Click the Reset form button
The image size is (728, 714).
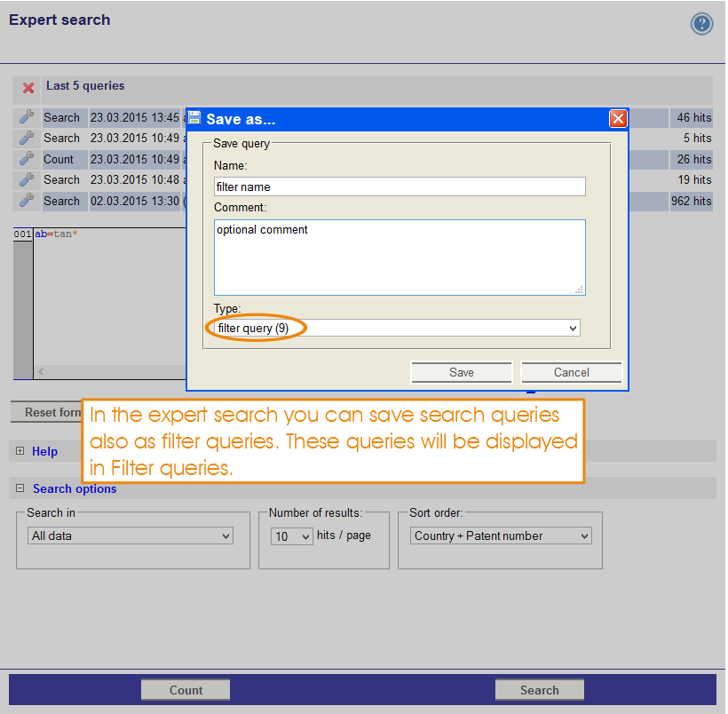coord(46,412)
